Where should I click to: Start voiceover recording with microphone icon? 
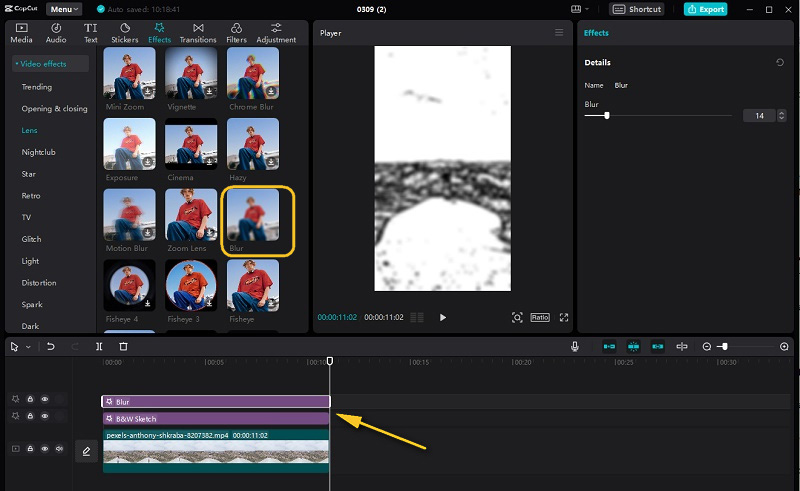(x=575, y=347)
